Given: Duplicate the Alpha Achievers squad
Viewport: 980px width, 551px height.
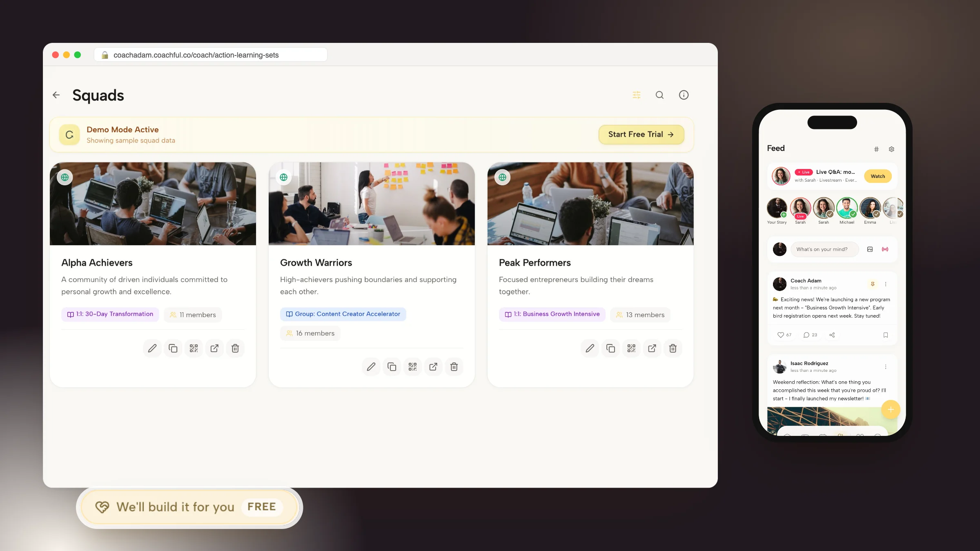Looking at the screenshot, I should pyautogui.click(x=173, y=348).
